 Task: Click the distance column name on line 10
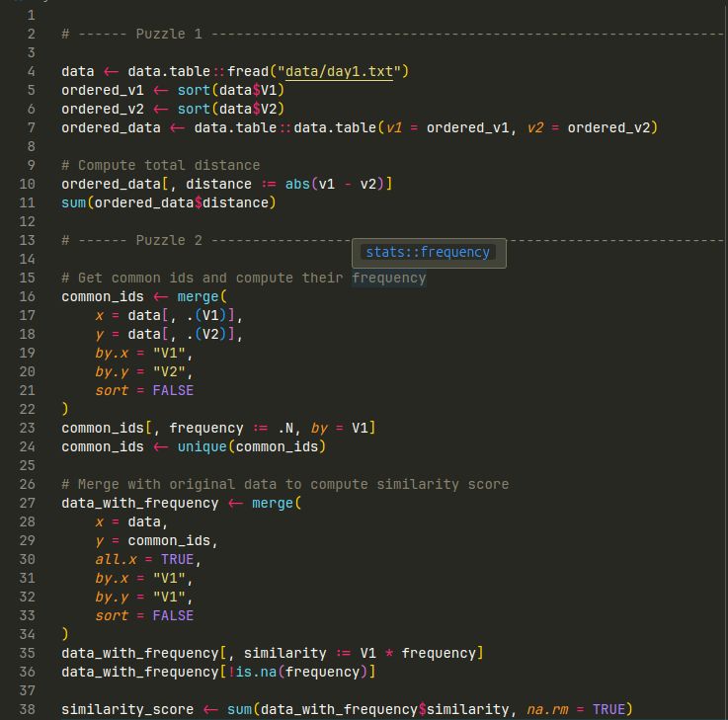pyautogui.click(x=218, y=185)
